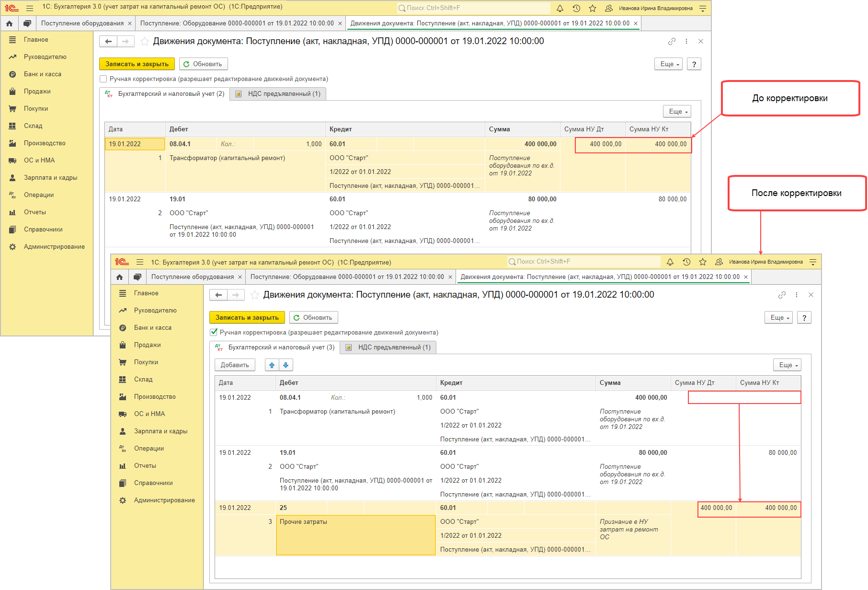The height and width of the screenshot is (590, 868).
Task: Focus the search field in front window
Action: point(583,262)
